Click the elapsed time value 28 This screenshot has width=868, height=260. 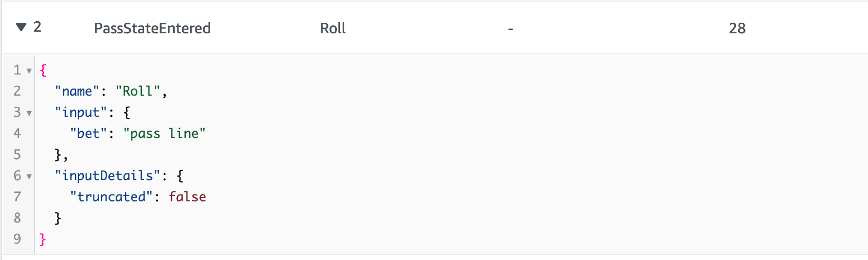pos(737,28)
